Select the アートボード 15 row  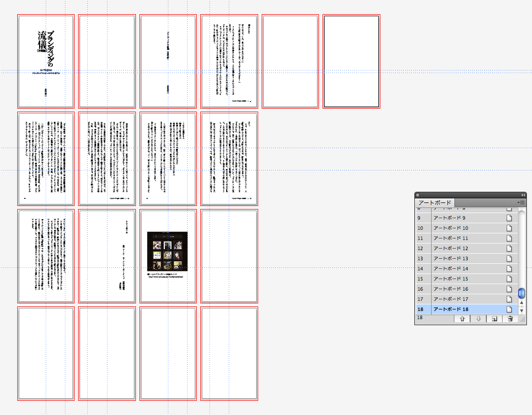[x=467, y=279]
